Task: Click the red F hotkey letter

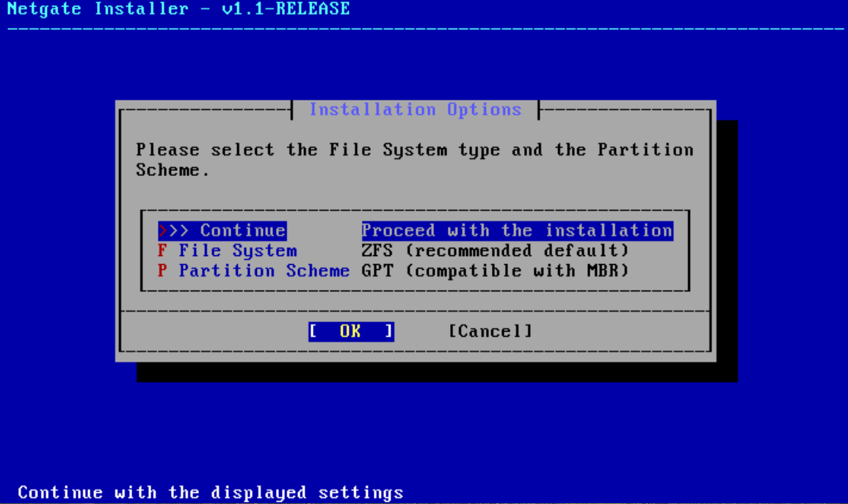Action: [x=162, y=251]
